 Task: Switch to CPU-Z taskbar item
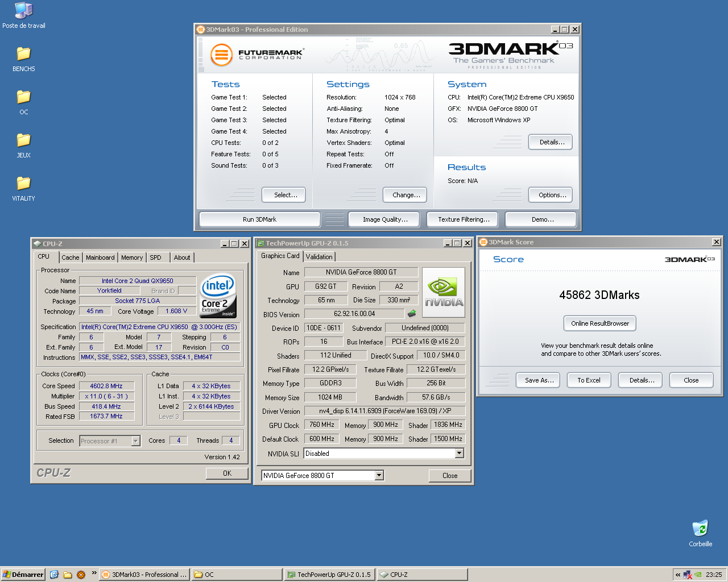(x=422, y=575)
